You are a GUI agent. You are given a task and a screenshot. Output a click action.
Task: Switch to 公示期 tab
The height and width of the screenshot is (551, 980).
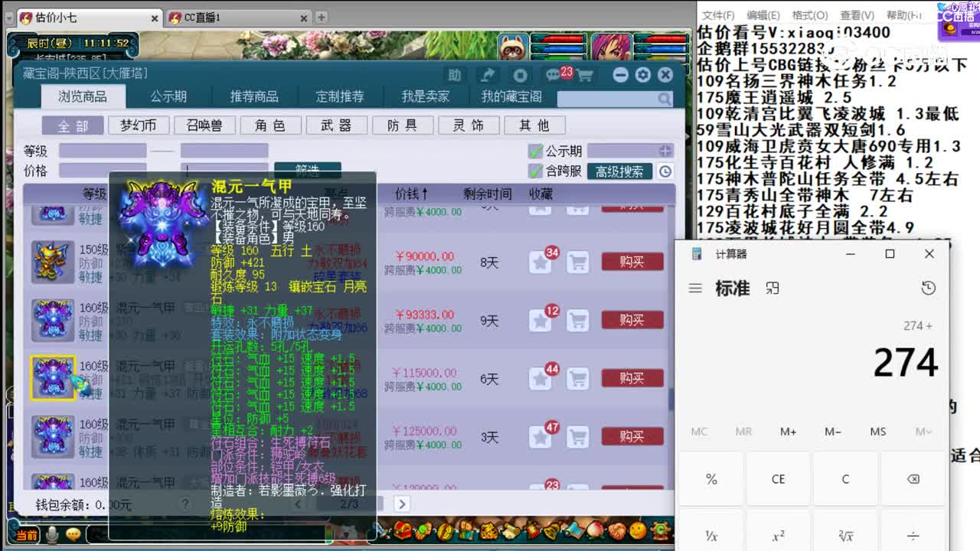click(x=168, y=96)
